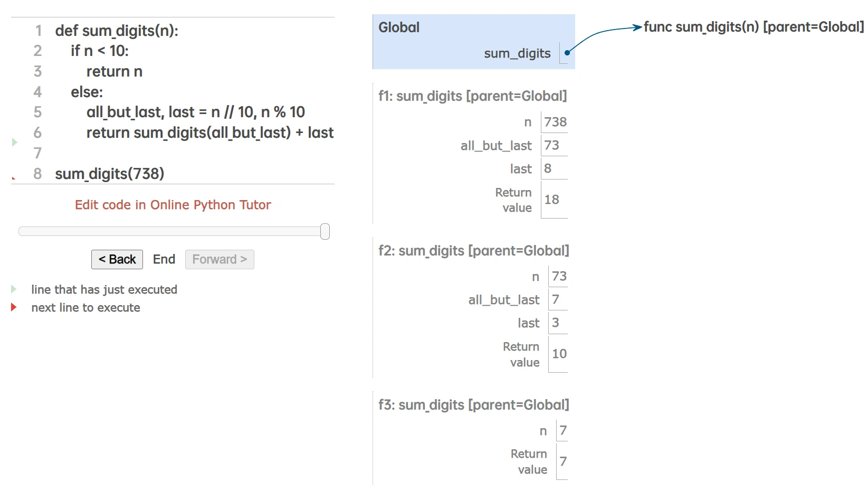The width and height of the screenshot is (868, 491).
Task: Click code line 8 sum_digits(738) call
Action: tap(110, 174)
